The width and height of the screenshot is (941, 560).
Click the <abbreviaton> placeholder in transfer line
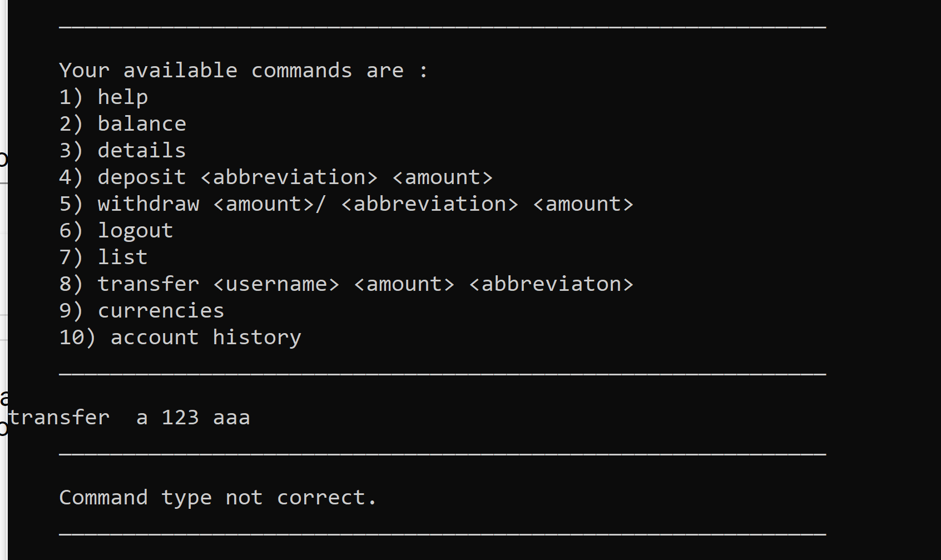551,284
